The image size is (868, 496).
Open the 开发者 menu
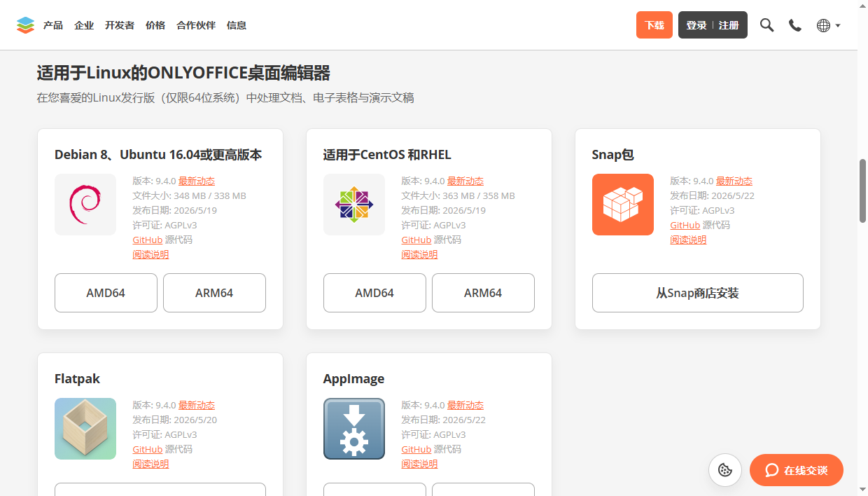(120, 25)
